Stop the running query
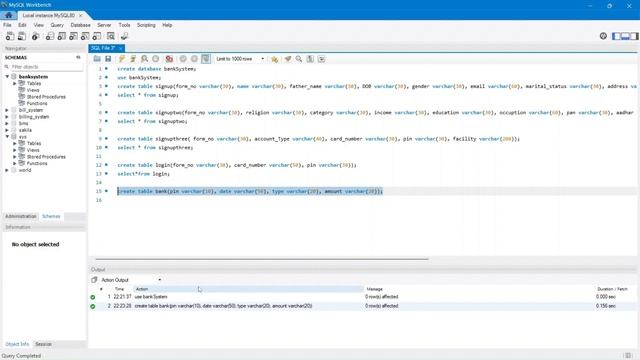This screenshot has height=360, width=640. coord(156,59)
